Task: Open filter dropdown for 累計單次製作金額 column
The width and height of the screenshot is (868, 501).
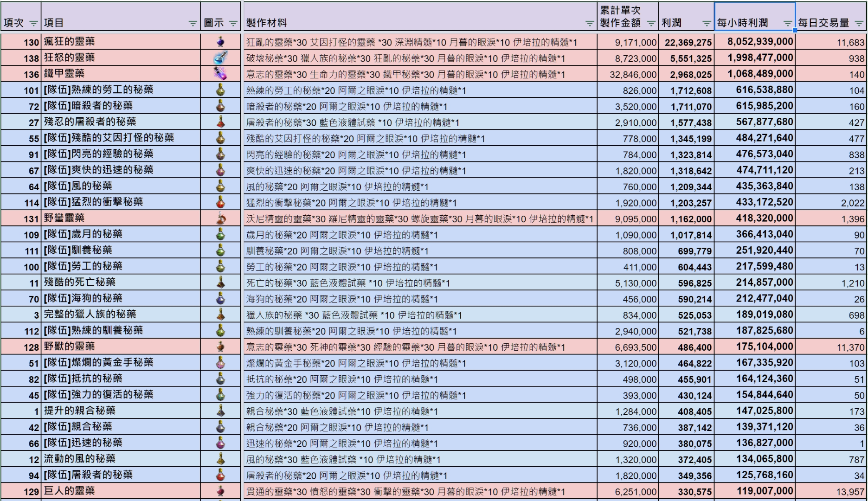Action: (651, 23)
